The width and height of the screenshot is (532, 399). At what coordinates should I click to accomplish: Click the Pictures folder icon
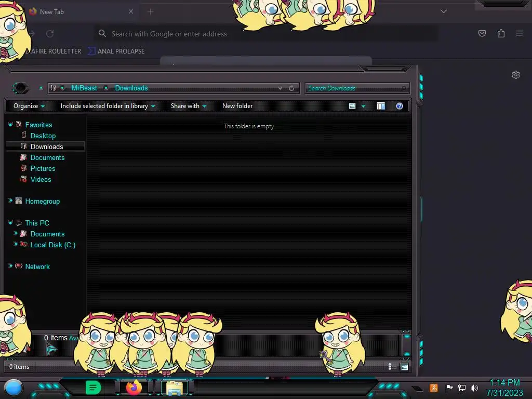24,168
